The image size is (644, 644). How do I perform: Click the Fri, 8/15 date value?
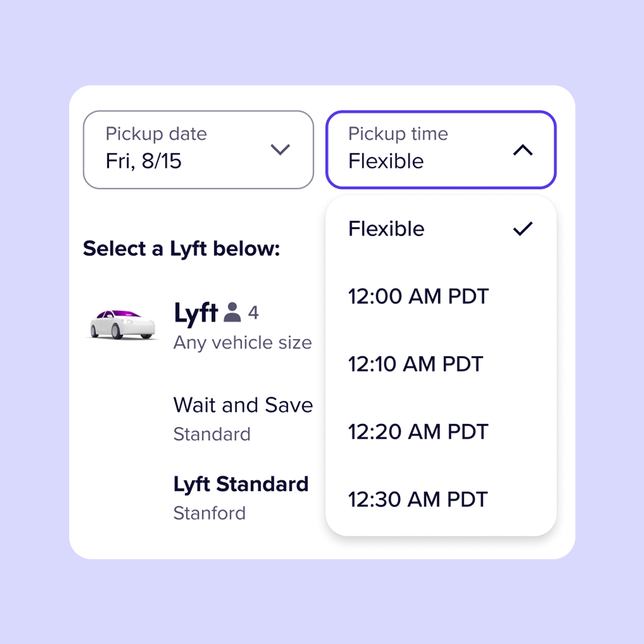144,162
